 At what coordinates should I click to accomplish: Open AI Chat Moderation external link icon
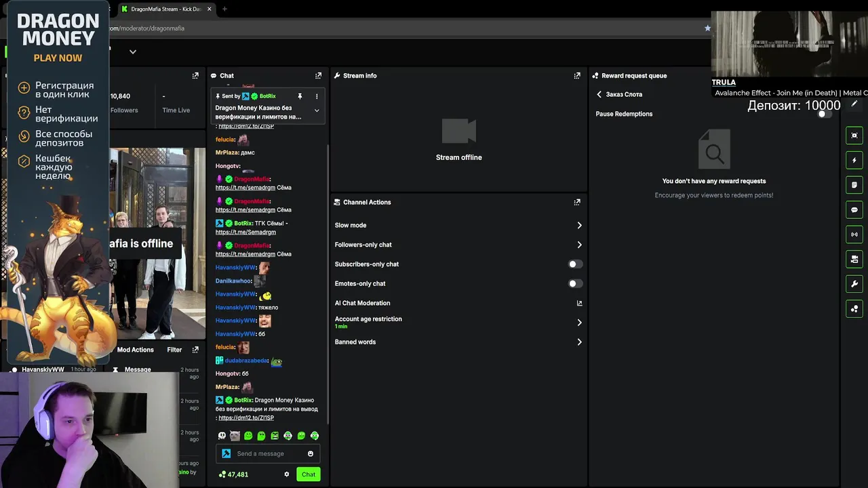[579, 303]
